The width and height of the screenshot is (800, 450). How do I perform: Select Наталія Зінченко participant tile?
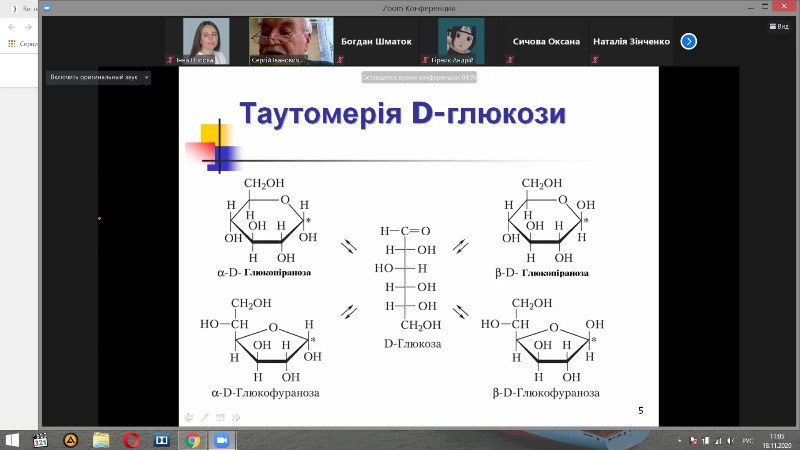(x=631, y=41)
